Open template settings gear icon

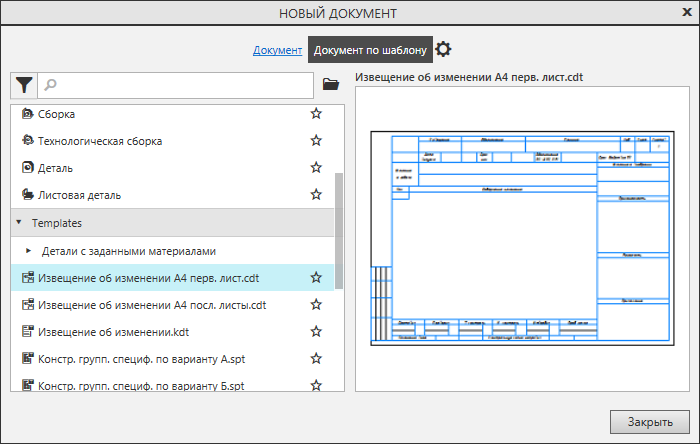444,49
